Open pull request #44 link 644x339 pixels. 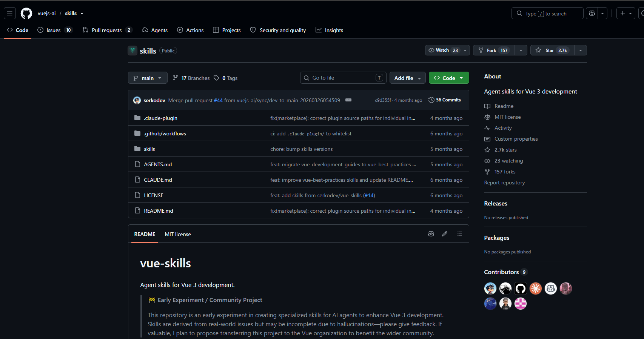coord(218,100)
